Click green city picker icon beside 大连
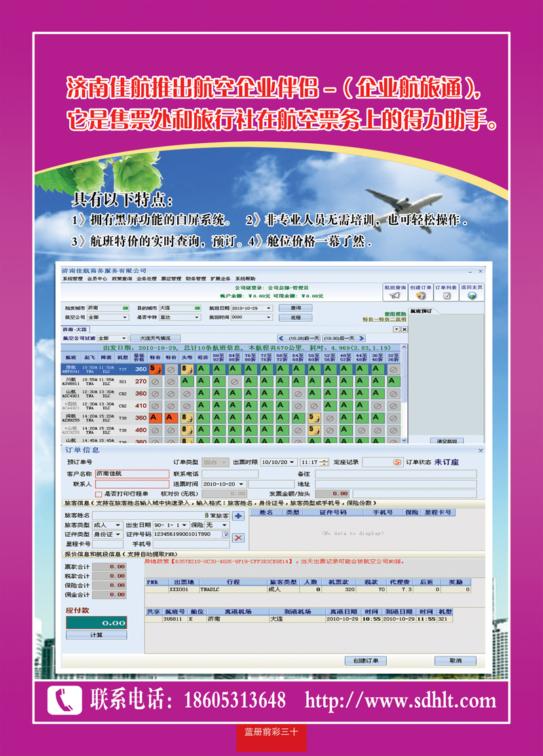Viewport: 543px width, 756px height. click(x=198, y=307)
